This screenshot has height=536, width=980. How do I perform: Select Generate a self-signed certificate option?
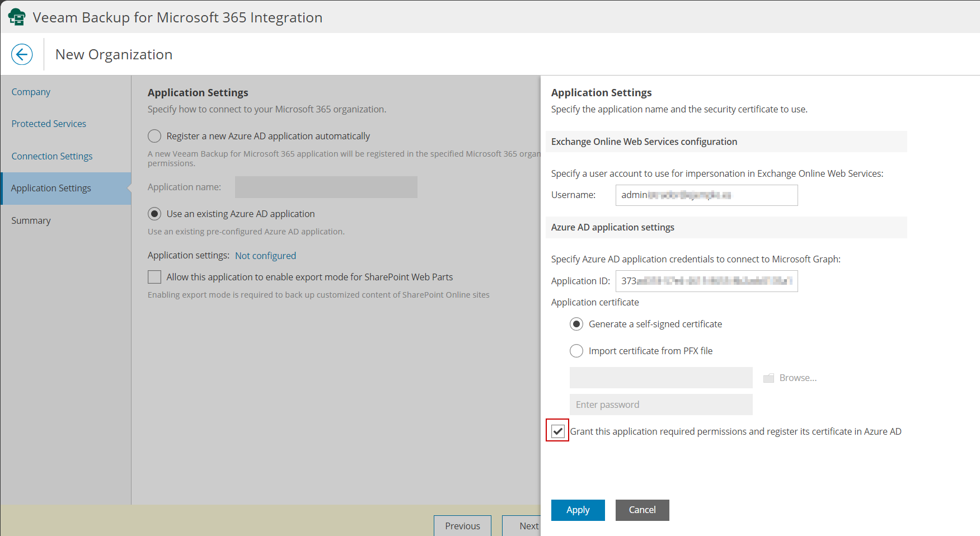pos(576,324)
